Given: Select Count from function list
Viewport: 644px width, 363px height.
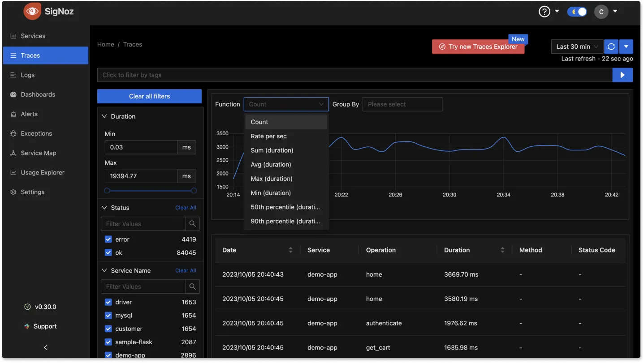Looking at the screenshot, I should [x=286, y=122].
